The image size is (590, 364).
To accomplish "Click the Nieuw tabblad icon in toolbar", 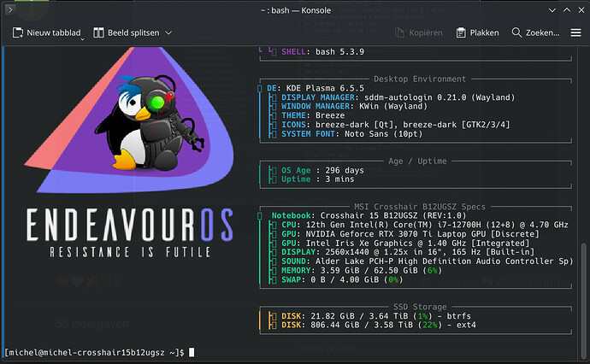I will (x=18, y=32).
